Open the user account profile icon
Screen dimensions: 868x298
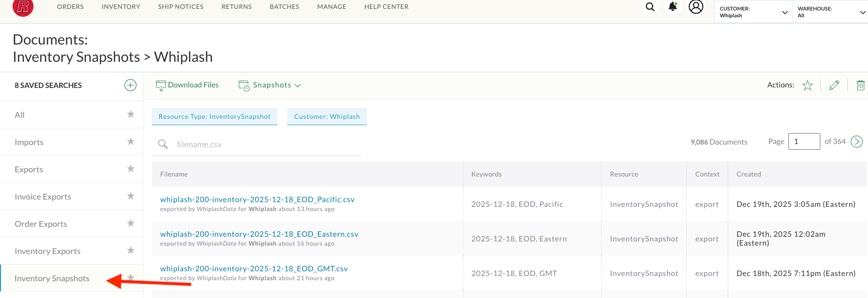[x=696, y=7]
